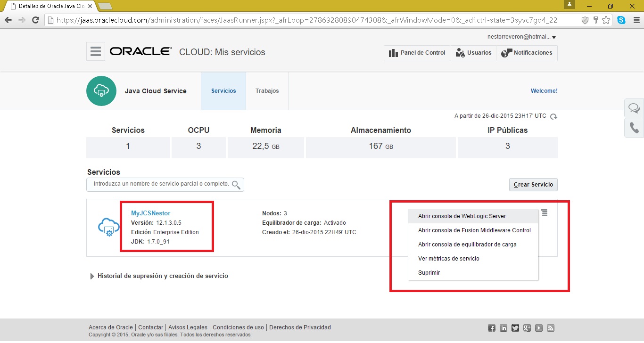The image size is (644, 343).
Task: Expand Historial de supresión y creación de servicio
Action: coord(92,276)
